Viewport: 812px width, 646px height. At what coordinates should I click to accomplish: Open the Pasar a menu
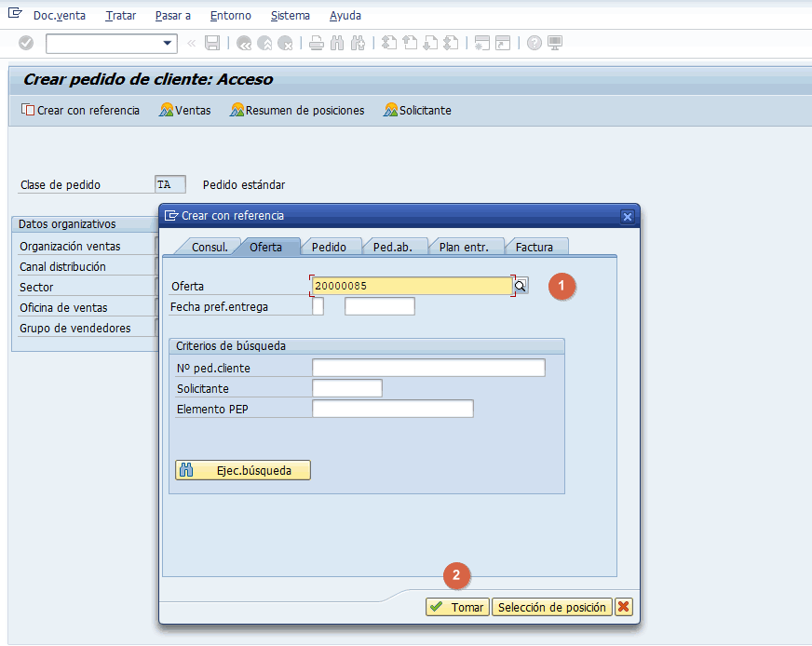(x=173, y=16)
